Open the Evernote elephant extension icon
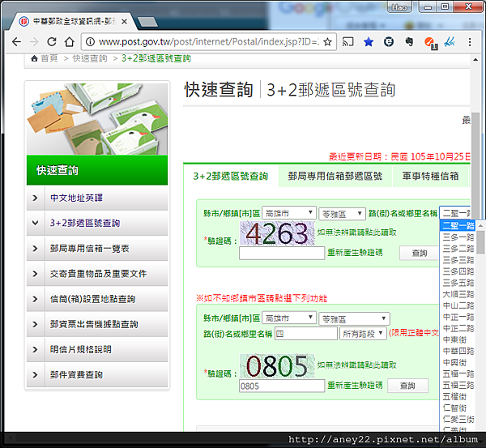Screen dimensions: 486x448 409,41
